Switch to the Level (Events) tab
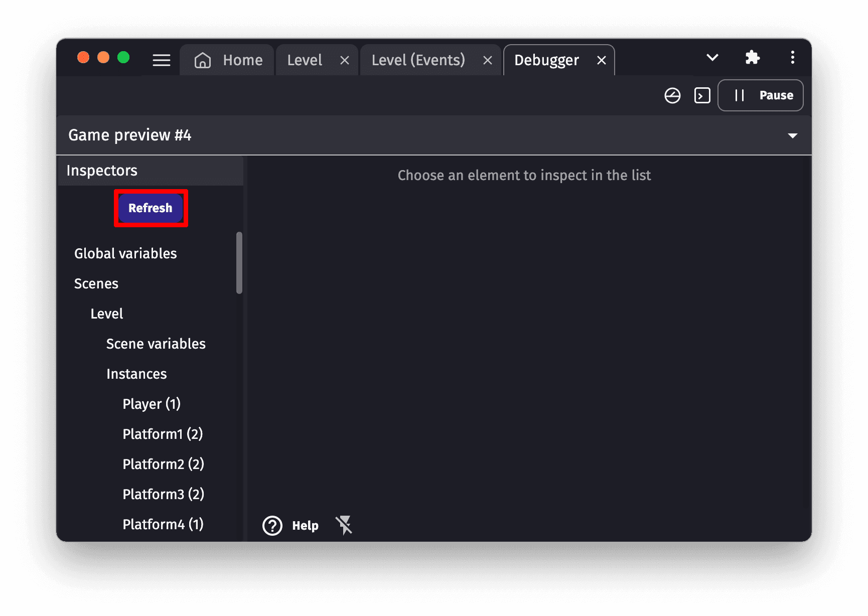The image size is (868, 616). click(418, 60)
